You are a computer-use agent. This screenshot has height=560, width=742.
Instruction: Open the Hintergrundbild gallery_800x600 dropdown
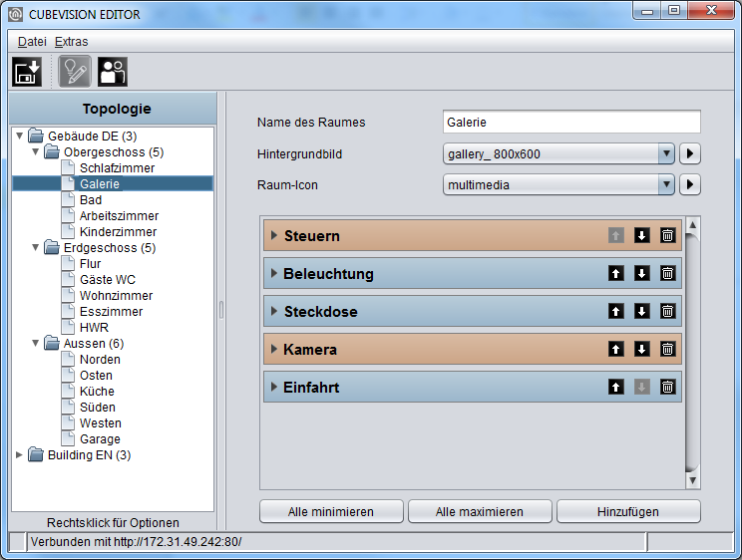click(x=558, y=153)
